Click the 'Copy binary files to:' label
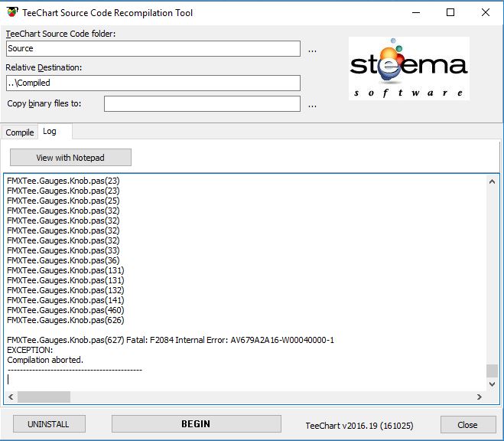This screenshot has width=504, height=441. pyautogui.click(x=44, y=103)
